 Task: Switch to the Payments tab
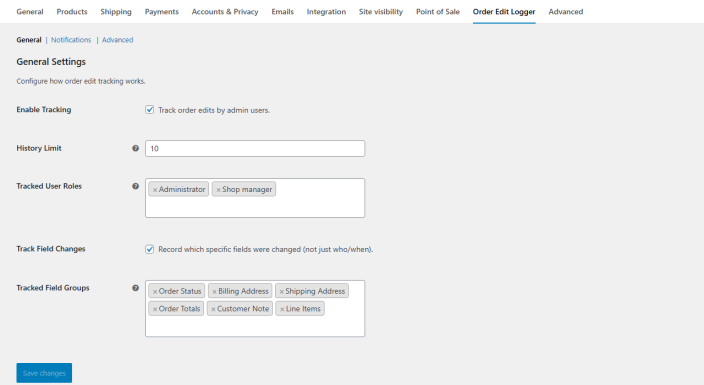(x=162, y=12)
